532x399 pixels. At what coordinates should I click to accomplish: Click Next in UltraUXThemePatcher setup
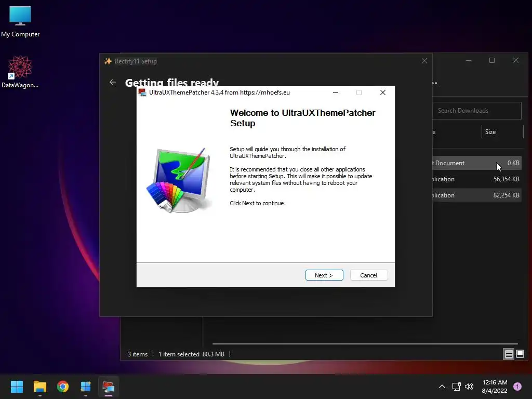coord(324,275)
